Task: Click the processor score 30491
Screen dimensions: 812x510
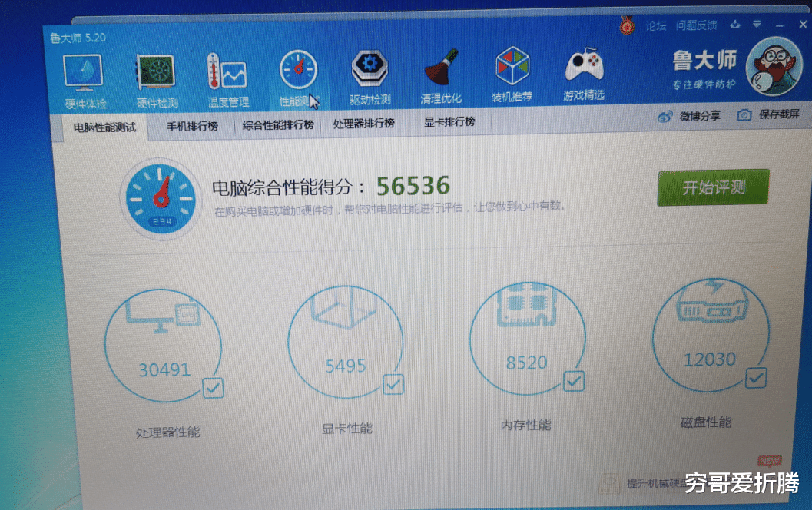Action: pos(164,369)
